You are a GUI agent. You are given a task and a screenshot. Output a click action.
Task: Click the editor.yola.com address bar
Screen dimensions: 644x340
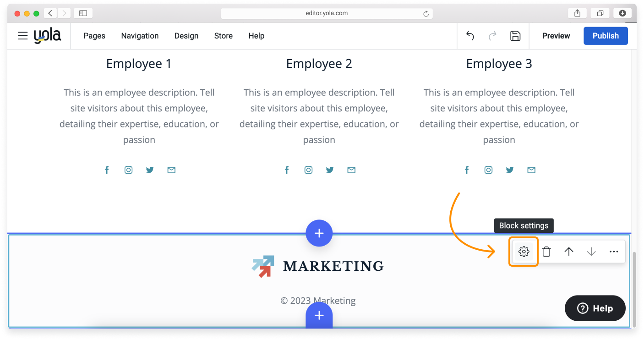click(326, 13)
